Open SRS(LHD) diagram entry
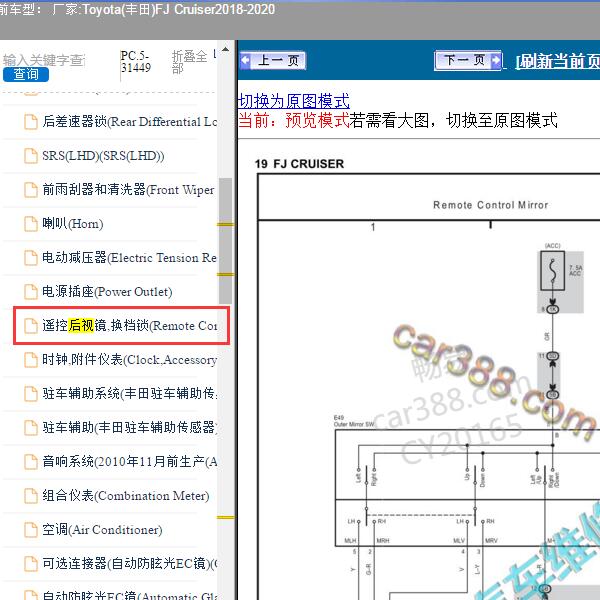600x600 pixels. 103,156
